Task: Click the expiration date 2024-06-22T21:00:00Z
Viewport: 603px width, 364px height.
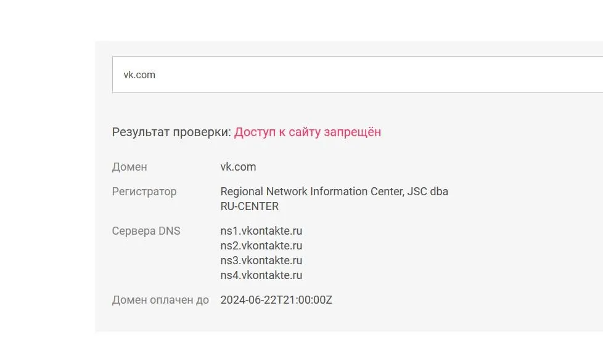Action: (x=276, y=300)
